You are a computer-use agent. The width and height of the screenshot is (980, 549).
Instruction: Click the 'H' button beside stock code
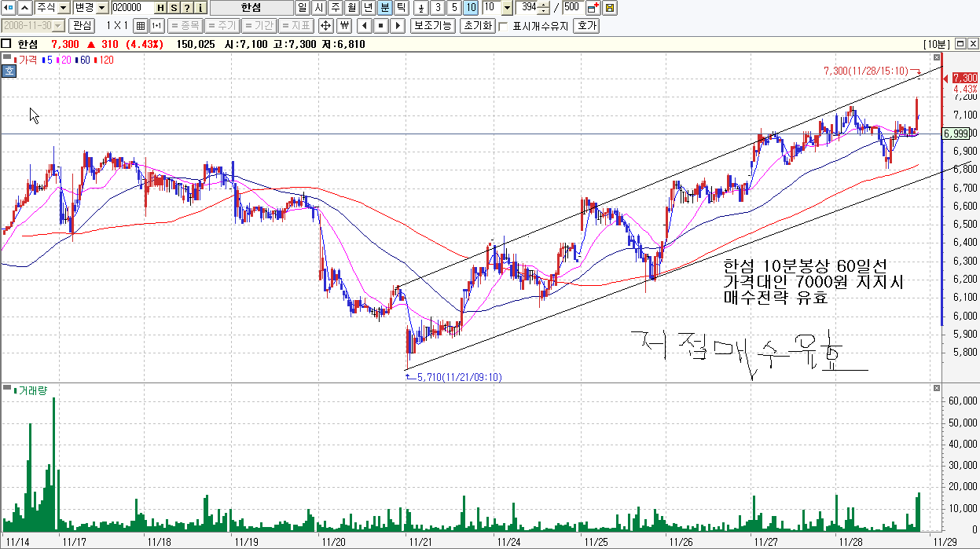160,8
